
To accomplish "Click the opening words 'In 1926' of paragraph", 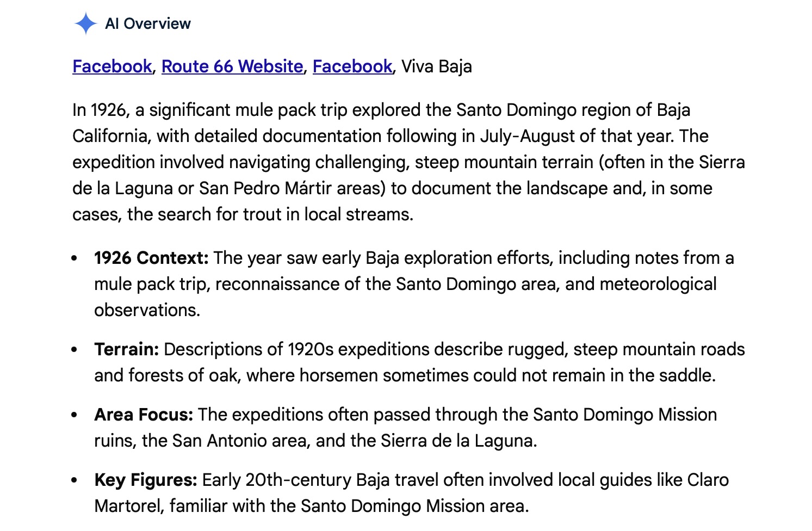I will pos(100,110).
